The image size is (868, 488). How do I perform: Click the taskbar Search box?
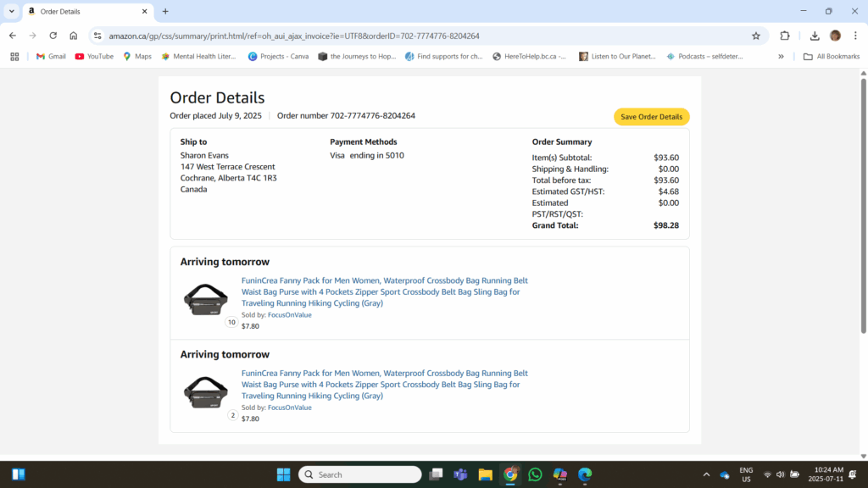tap(359, 474)
